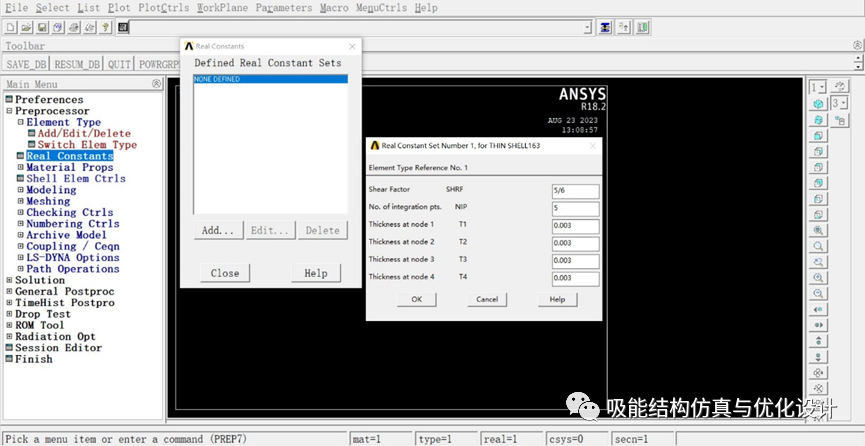Select the Isometric View icon

[818, 104]
